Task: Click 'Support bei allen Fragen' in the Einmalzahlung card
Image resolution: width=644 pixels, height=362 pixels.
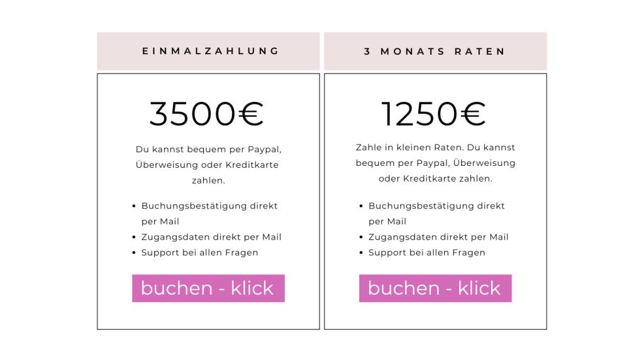Action: click(x=199, y=253)
